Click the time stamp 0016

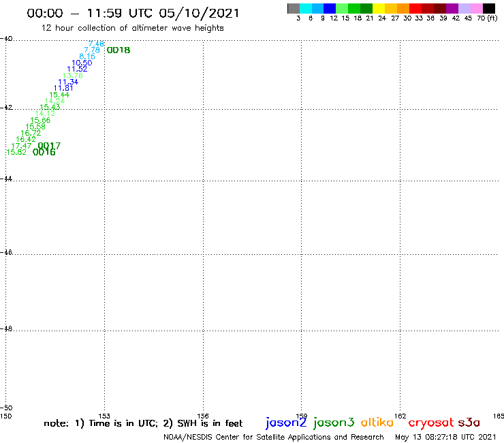coord(44,152)
